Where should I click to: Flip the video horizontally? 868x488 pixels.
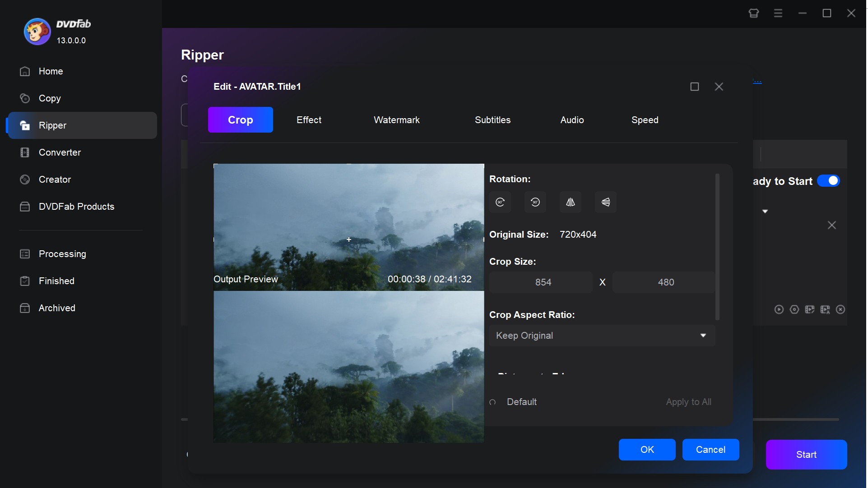click(570, 202)
